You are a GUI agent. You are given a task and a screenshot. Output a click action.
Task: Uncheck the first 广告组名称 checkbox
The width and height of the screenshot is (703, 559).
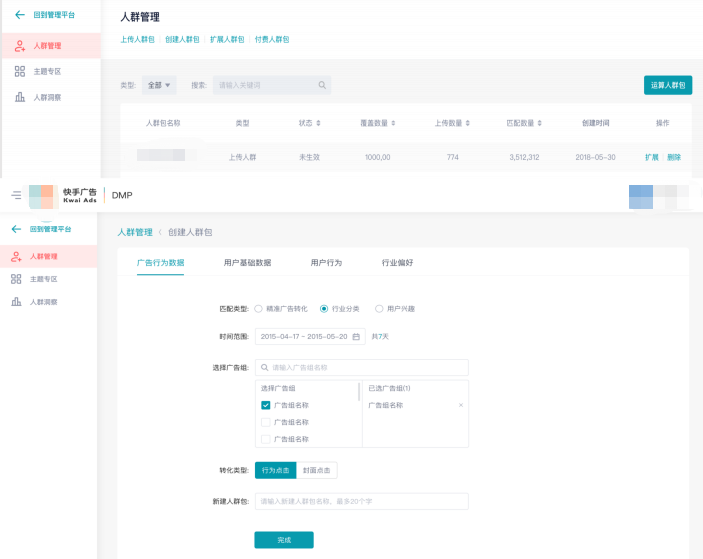click(265, 405)
